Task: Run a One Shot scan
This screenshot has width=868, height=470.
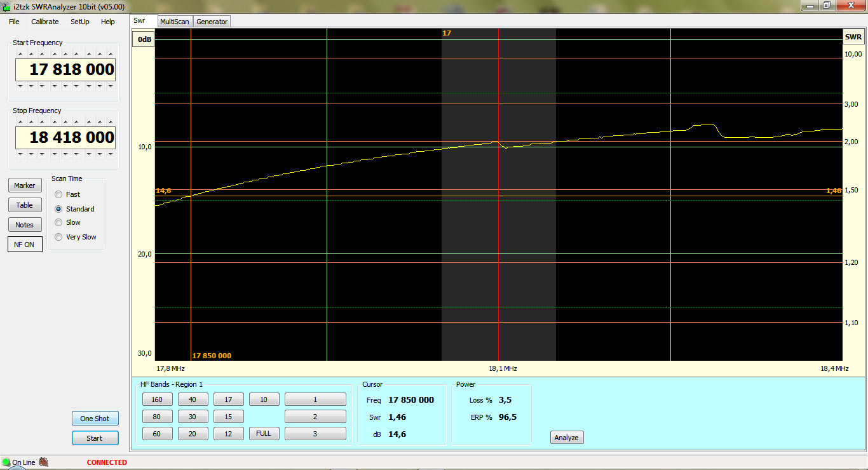Action: point(95,419)
